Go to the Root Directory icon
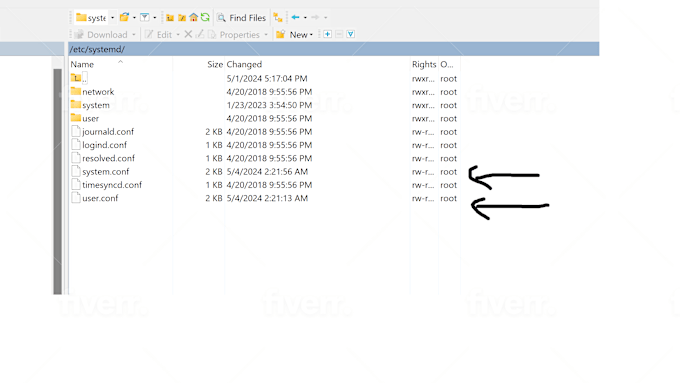Screen dimensions: 680x383 (x=182, y=18)
